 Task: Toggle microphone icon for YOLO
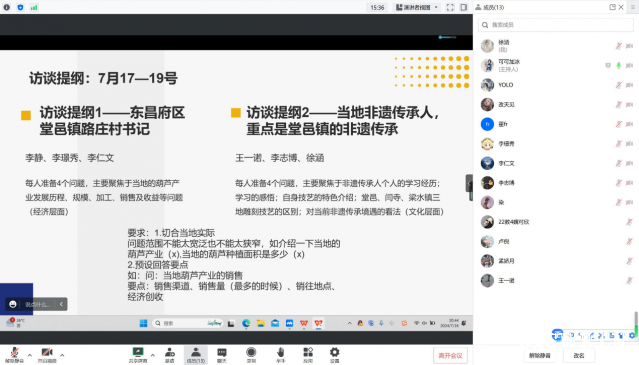click(619, 85)
